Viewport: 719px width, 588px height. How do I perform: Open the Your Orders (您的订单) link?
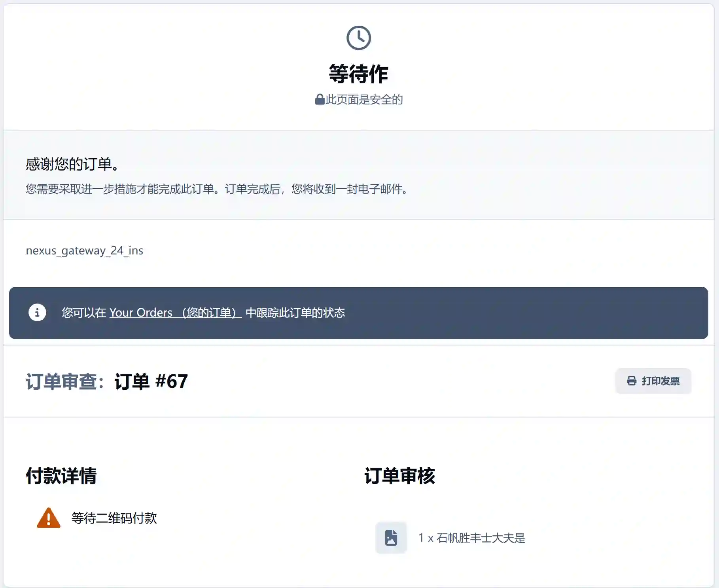175,313
